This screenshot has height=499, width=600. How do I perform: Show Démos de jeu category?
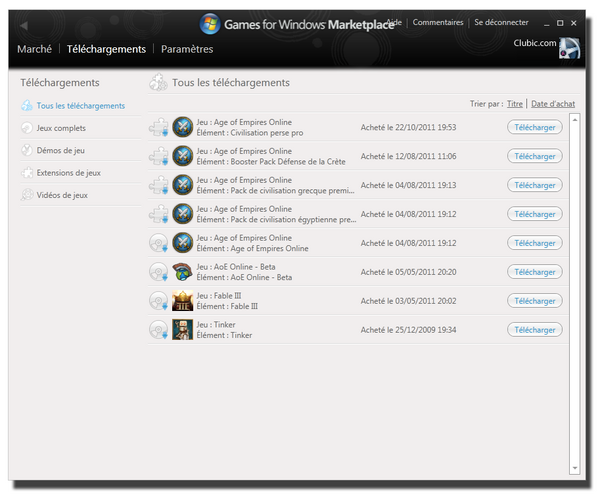coord(60,150)
